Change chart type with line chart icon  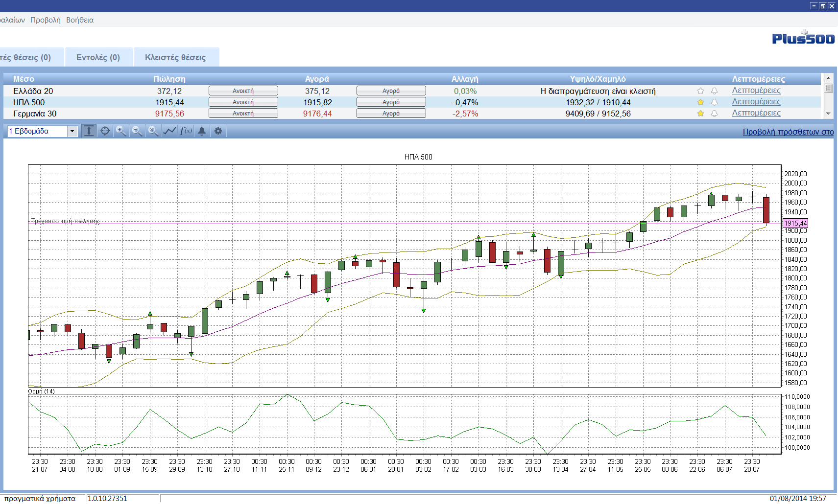coord(169,131)
